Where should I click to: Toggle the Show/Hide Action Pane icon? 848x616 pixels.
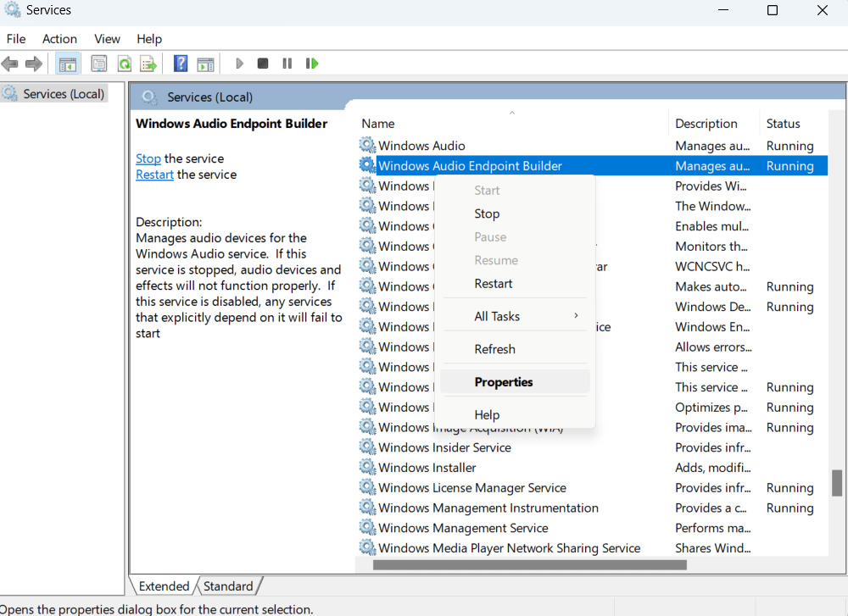(x=205, y=64)
